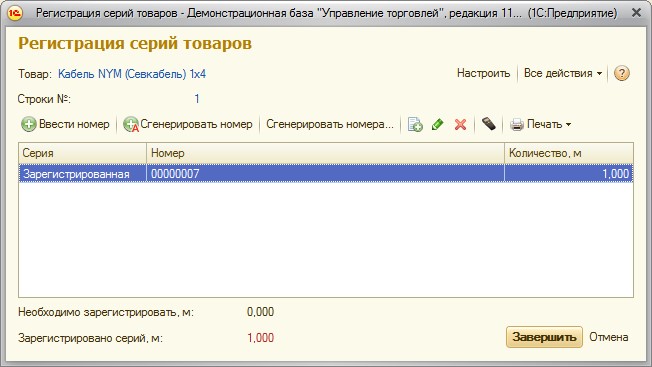Close the series registration window
This screenshot has width=652, height=367.
pos(636,13)
